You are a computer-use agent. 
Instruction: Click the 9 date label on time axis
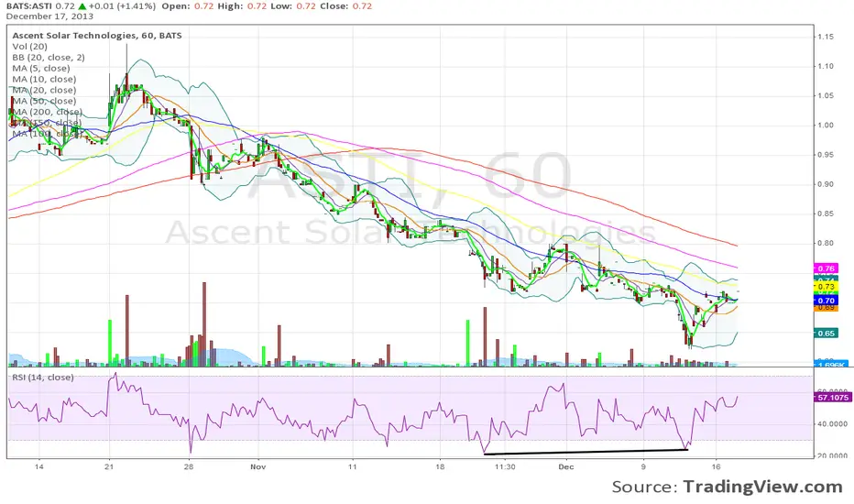coord(643,466)
